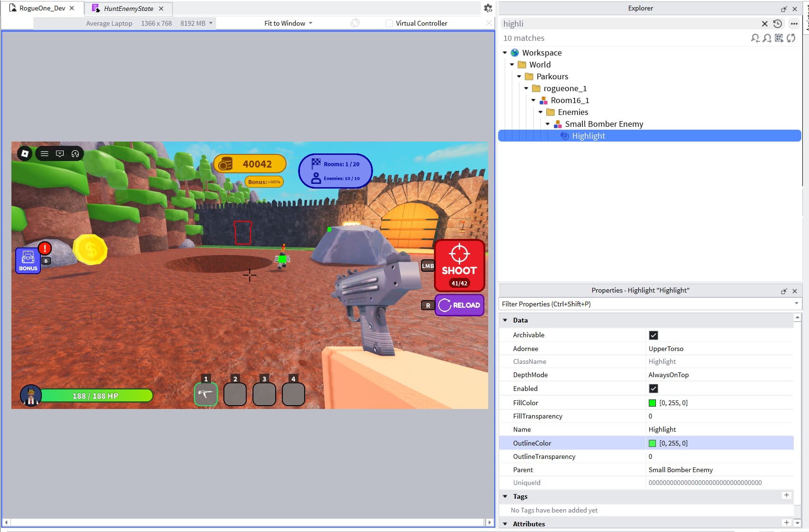Collapse Small Bomber Enemy node
Image resolution: width=809 pixels, height=532 pixels.
(548, 124)
